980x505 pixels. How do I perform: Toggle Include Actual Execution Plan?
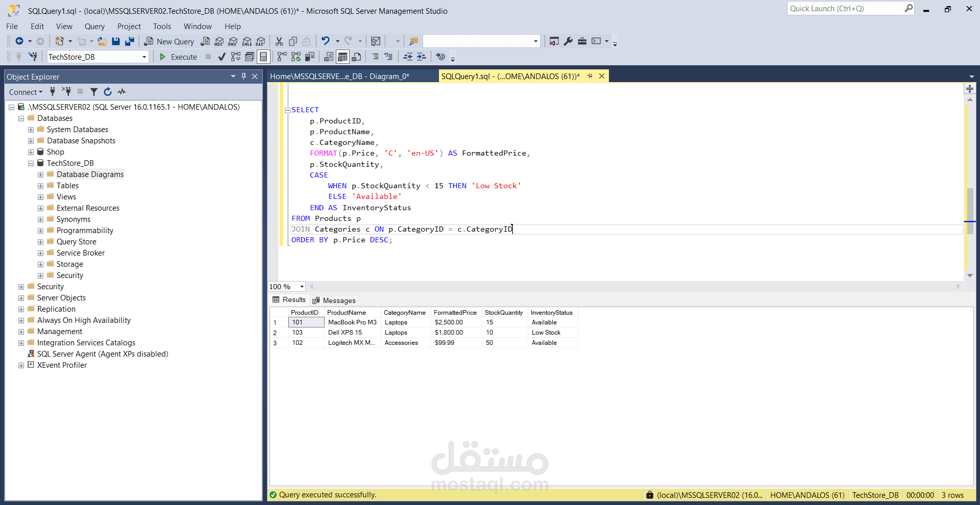[x=282, y=57]
